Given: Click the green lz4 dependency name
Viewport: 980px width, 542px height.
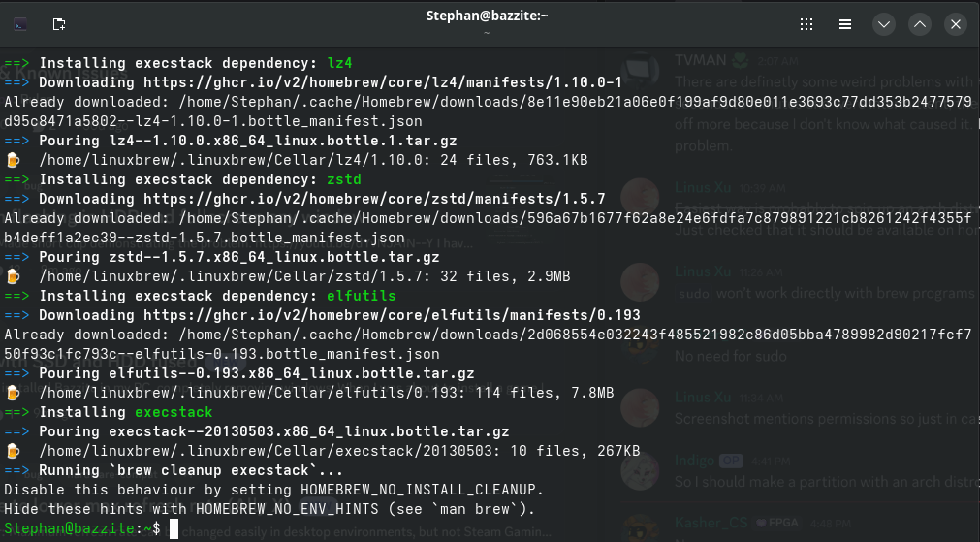Looking at the screenshot, I should (x=340, y=63).
